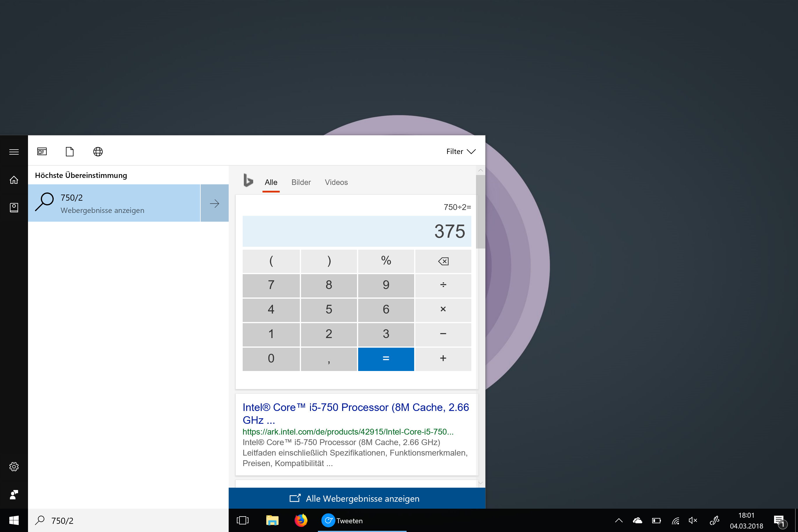Click the Bing logo
This screenshot has height=532, width=798.
coord(248,180)
